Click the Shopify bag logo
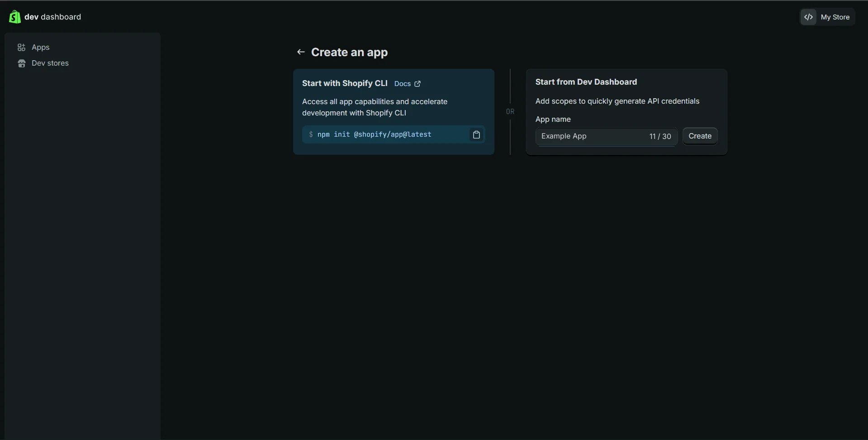 point(14,17)
